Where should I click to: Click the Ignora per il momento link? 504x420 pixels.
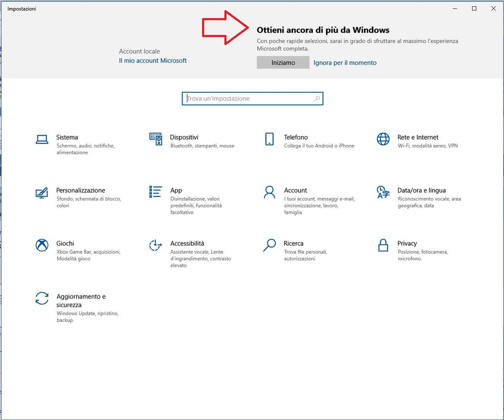(x=345, y=62)
